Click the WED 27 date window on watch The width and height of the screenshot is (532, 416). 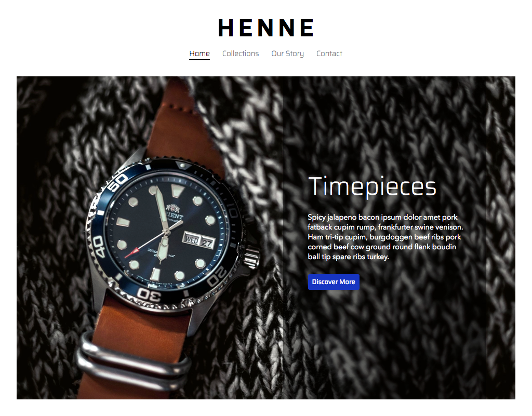tap(198, 240)
